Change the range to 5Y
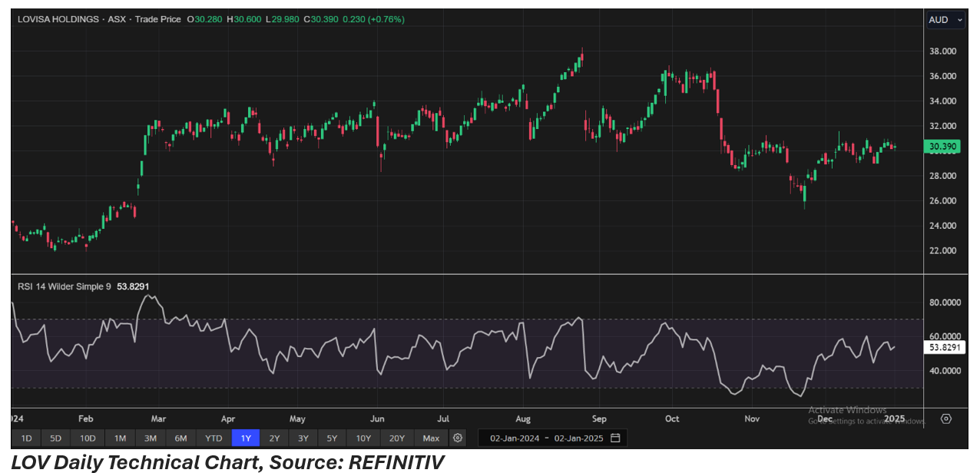Image resolution: width=980 pixels, height=473 pixels. [x=332, y=438]
